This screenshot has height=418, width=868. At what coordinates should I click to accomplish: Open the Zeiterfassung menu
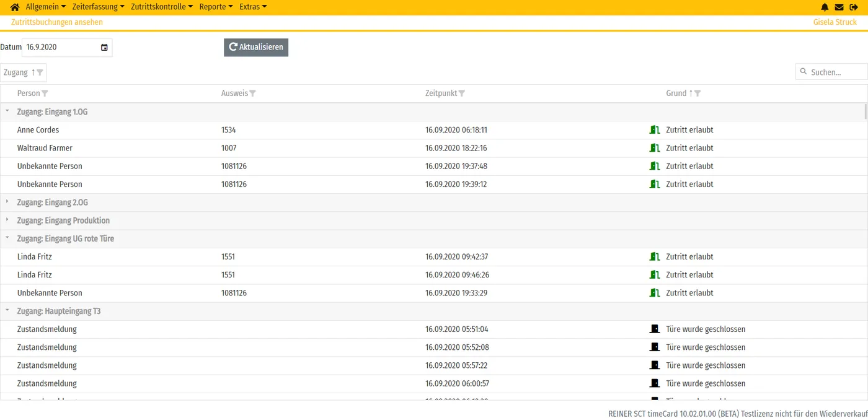point(99,7)
